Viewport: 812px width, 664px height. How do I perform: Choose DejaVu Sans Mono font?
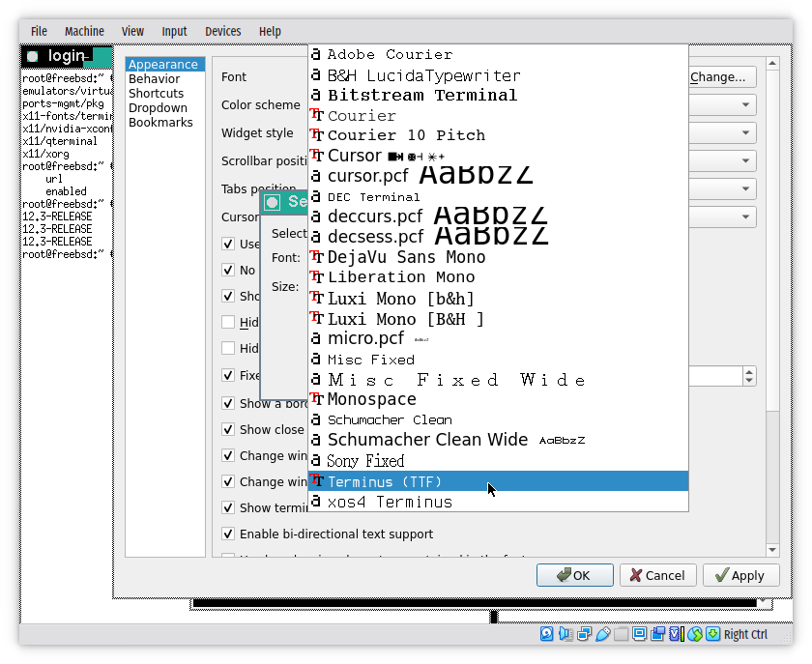(x=406, y=257)
